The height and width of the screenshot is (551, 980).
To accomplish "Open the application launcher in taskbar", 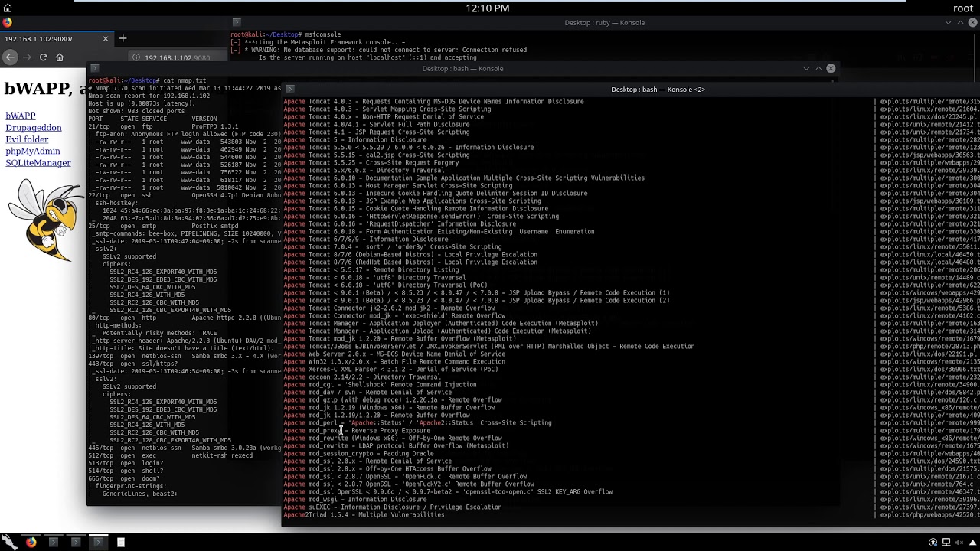I will [9, 543].
